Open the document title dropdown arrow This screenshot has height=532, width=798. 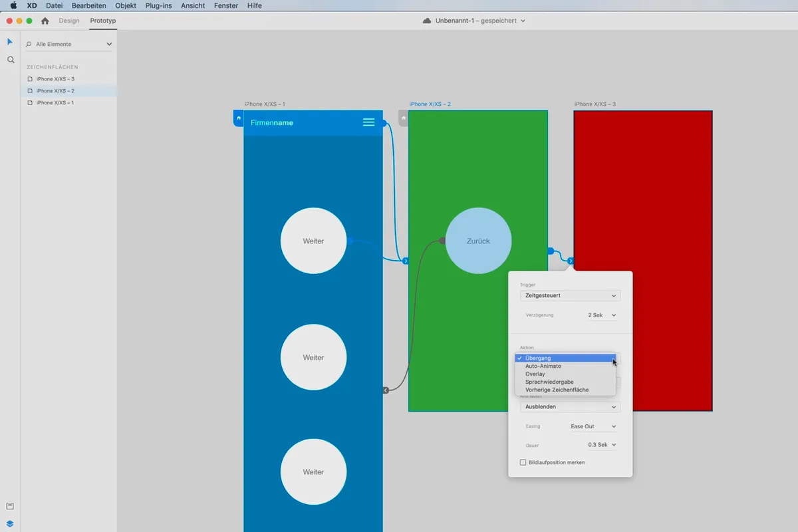(523, 21)
